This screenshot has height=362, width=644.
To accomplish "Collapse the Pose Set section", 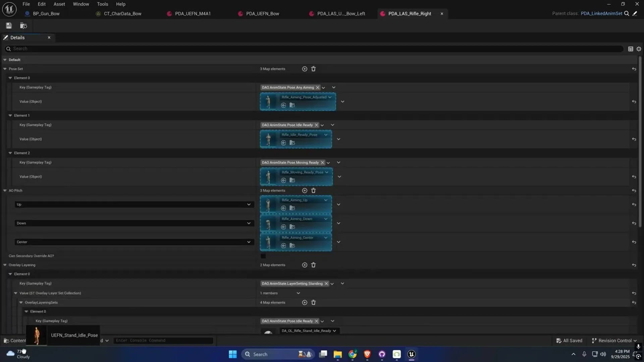I will coord(5,69).
